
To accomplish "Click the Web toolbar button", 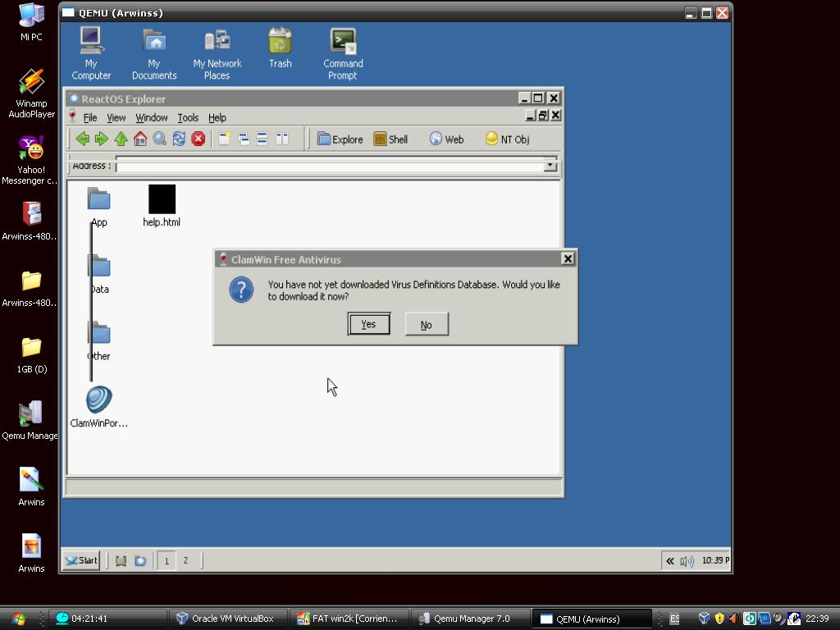I will coord(446,139).
